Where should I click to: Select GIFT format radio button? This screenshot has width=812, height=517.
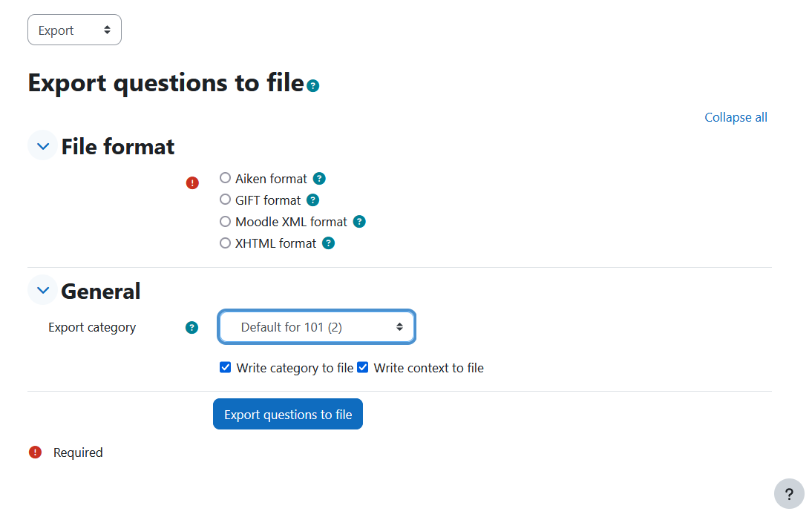(x=225, y=200)
